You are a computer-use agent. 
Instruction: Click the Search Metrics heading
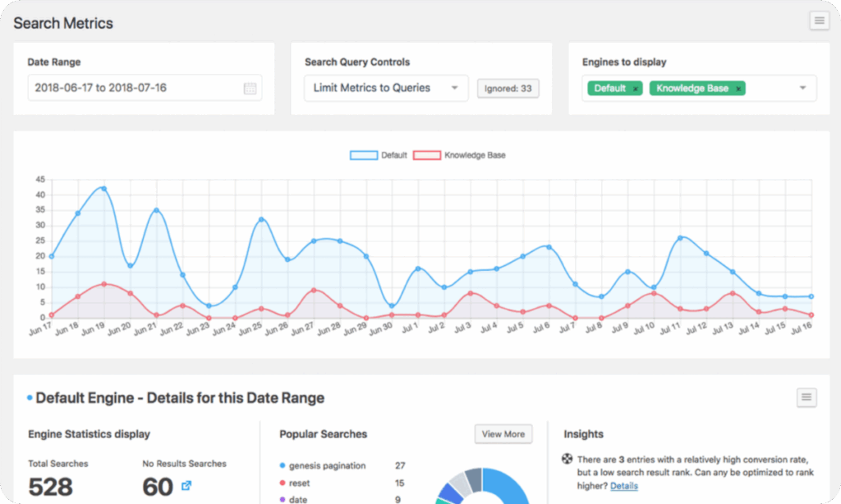63,23
